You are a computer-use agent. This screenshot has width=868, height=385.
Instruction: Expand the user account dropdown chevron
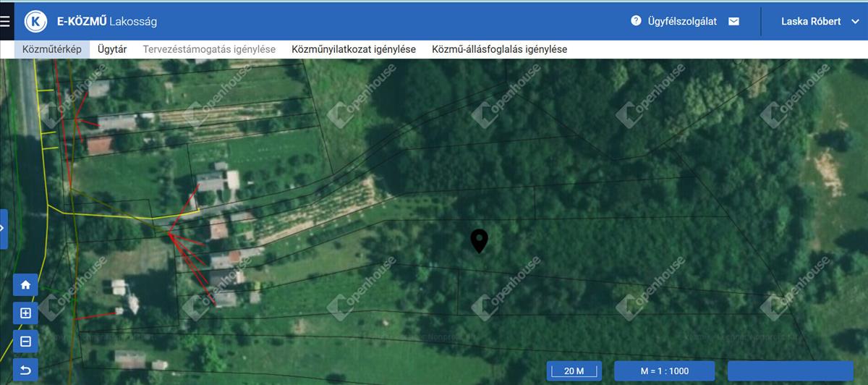pyautogui.click(x=855, y=22)
